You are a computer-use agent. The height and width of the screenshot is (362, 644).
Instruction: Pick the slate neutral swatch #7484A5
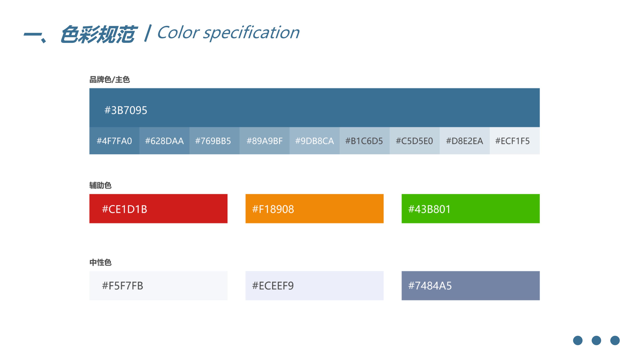(470, 286)
